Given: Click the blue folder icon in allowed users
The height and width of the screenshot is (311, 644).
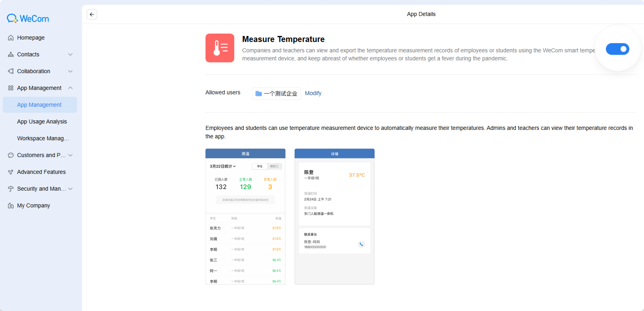Looking at the screenshot, I should pyautogui.click(x=259, y=93).
